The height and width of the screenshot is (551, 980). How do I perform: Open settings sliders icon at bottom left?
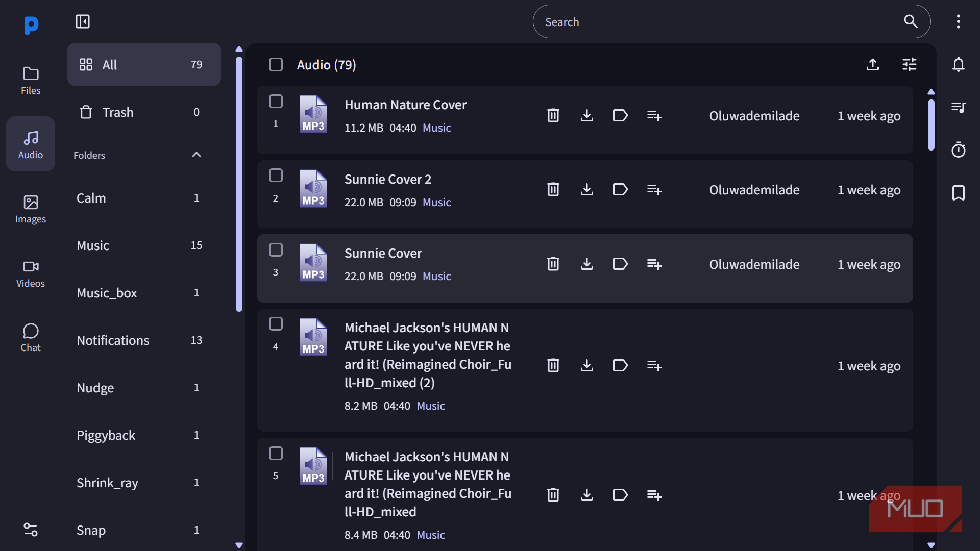pos(31,530)
